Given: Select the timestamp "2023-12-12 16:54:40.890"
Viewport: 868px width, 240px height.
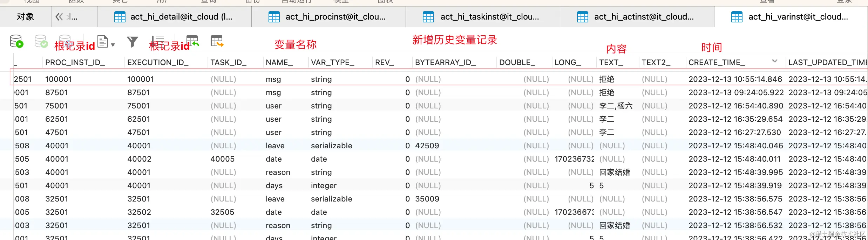Looking at the screenshot, I should [x=735, y=106].
